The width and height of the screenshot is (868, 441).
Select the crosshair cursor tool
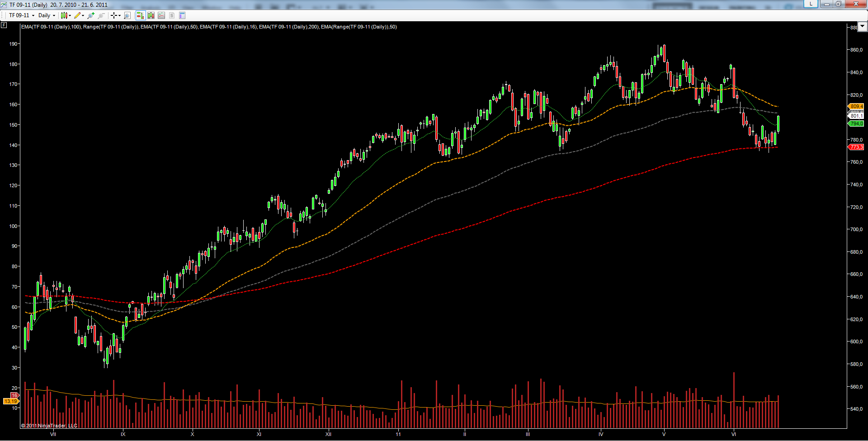coord(114,15)
